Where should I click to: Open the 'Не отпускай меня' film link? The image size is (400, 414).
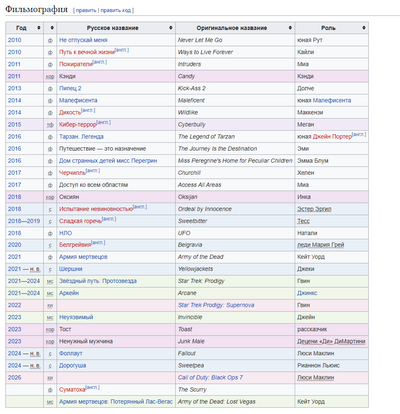83,40
